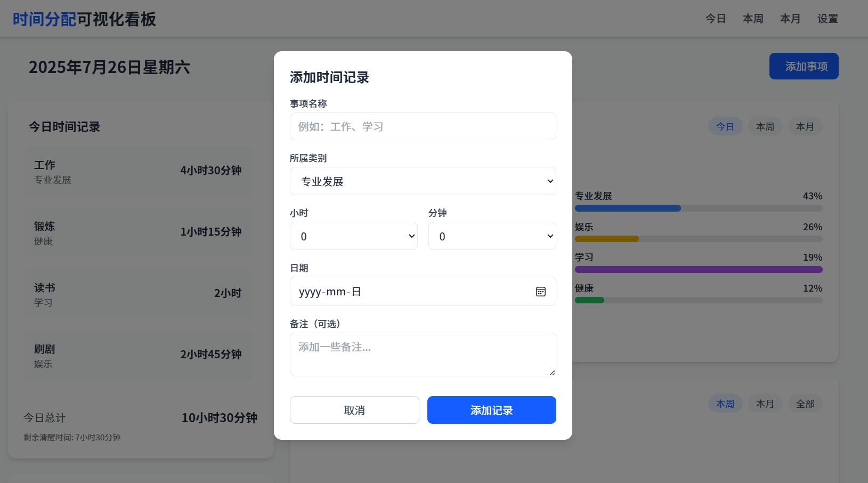Click the 事项名称 name input field

click(x=423, y=126)
